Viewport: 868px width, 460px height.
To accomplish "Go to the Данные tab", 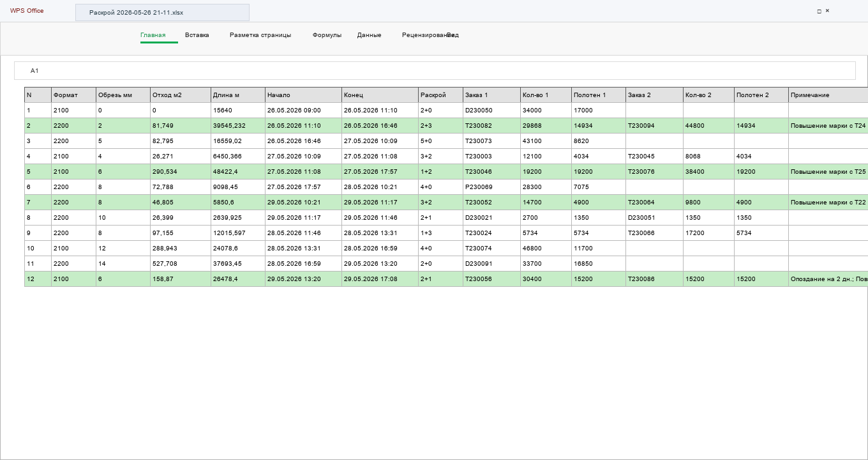I will [370, 35].
